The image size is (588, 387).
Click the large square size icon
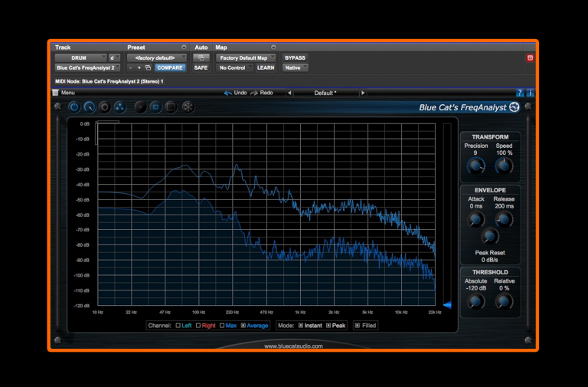pos(171,107)
